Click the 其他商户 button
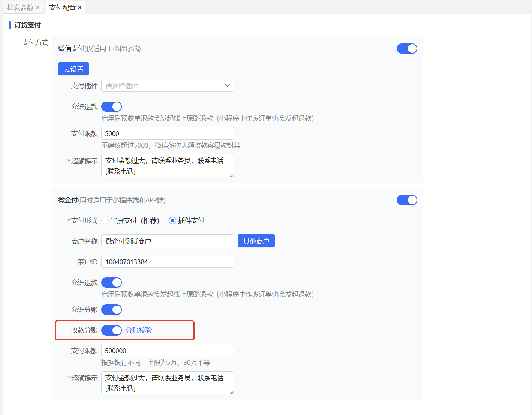The height and width of the screenshot is (415, 532). tap(256, 241)
